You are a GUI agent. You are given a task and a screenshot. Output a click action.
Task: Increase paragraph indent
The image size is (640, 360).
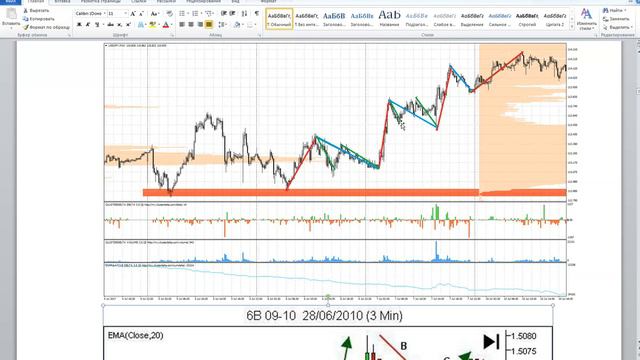click(233, 13)
